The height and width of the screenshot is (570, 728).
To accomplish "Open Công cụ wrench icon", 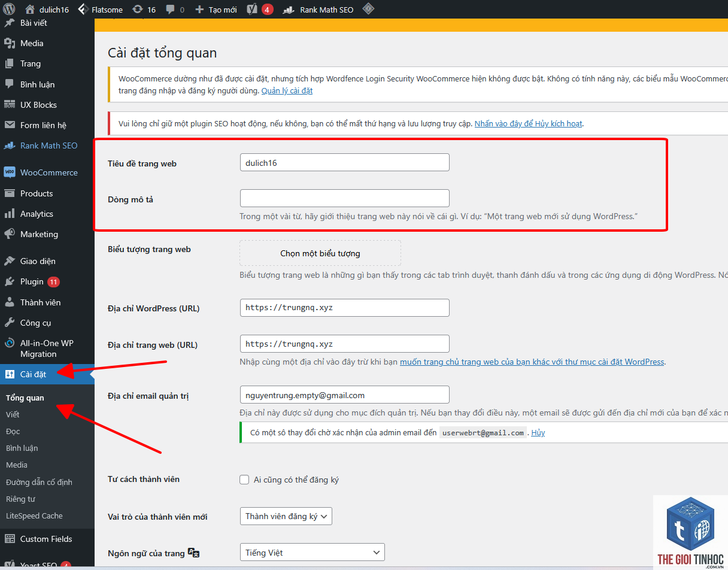I will [9, 323].
